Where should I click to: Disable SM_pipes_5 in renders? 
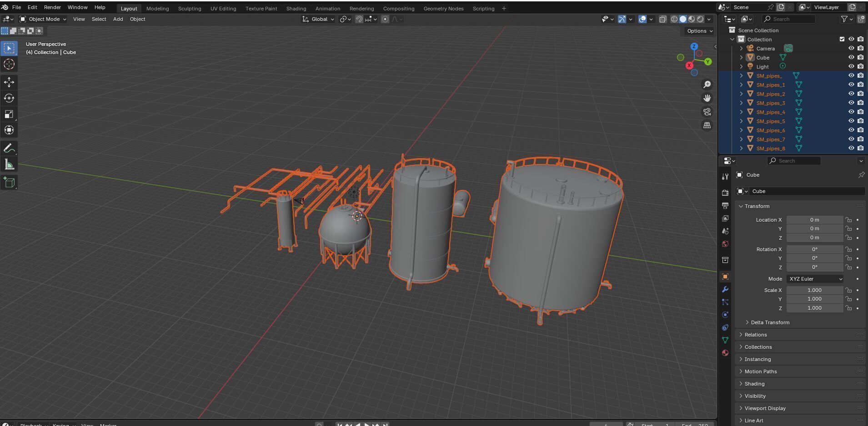tap(860, 121)
